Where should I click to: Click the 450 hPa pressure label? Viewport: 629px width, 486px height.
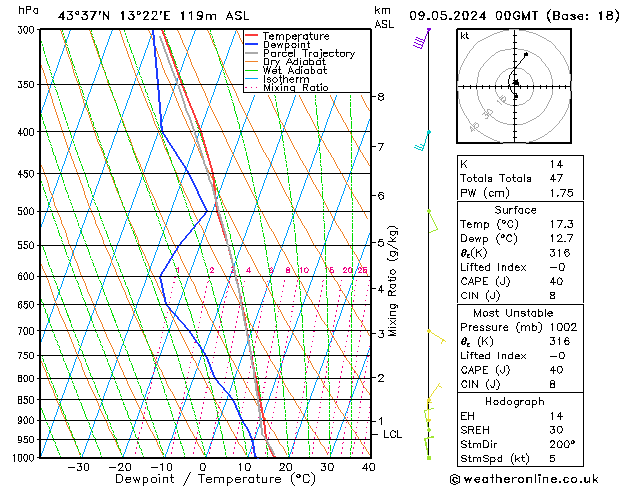click(x=28, y=174)
